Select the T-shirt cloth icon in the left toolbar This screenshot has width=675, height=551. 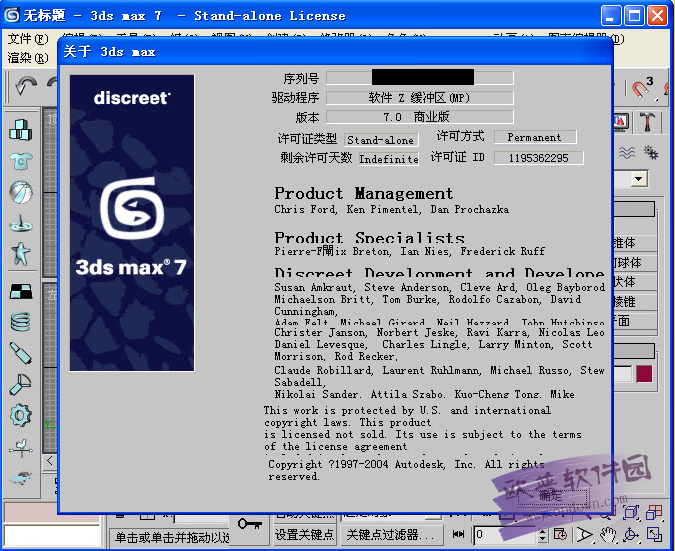pos(21,161)
